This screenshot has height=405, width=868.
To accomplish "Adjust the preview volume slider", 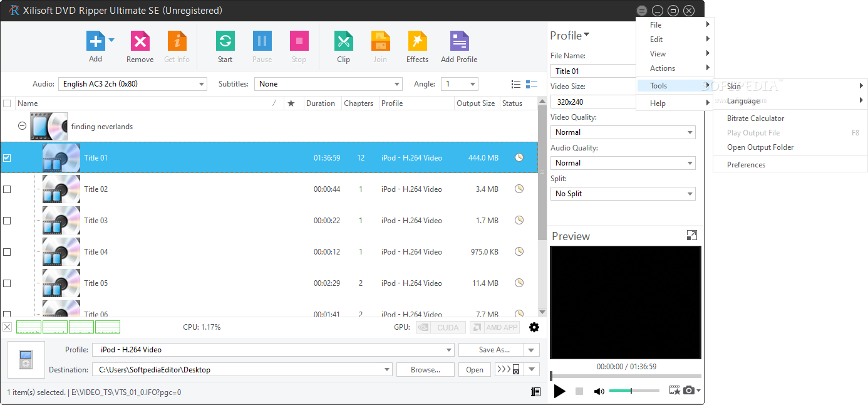I will pyautogui.click(x=634, y=391).
